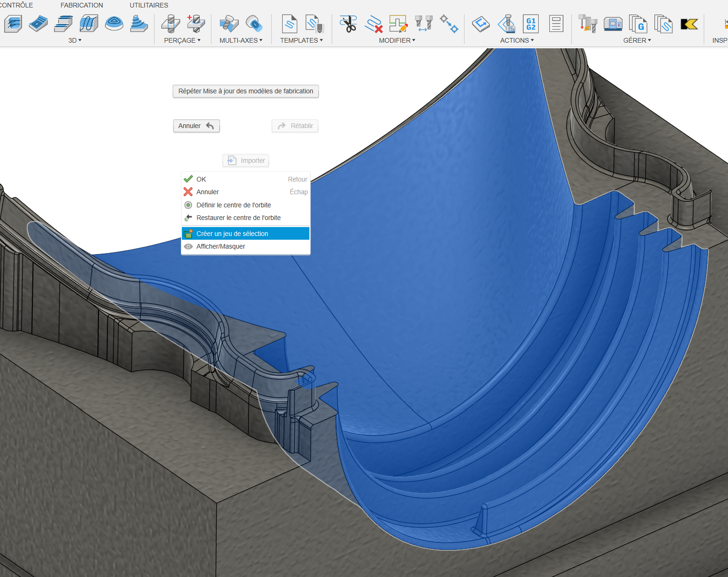728x577 pixels.
Task: Open the MODIFIER dropdown
Action: [397, 40]
